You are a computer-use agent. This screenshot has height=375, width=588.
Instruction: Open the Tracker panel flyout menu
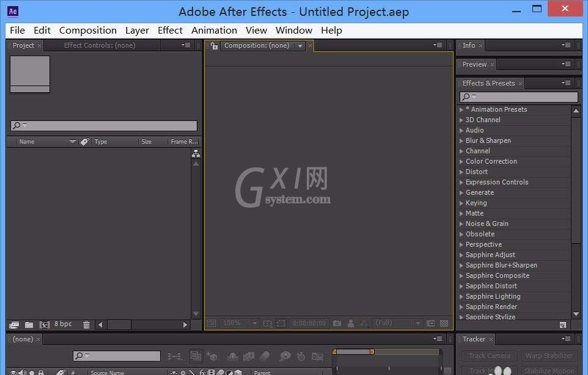point(566,339)
